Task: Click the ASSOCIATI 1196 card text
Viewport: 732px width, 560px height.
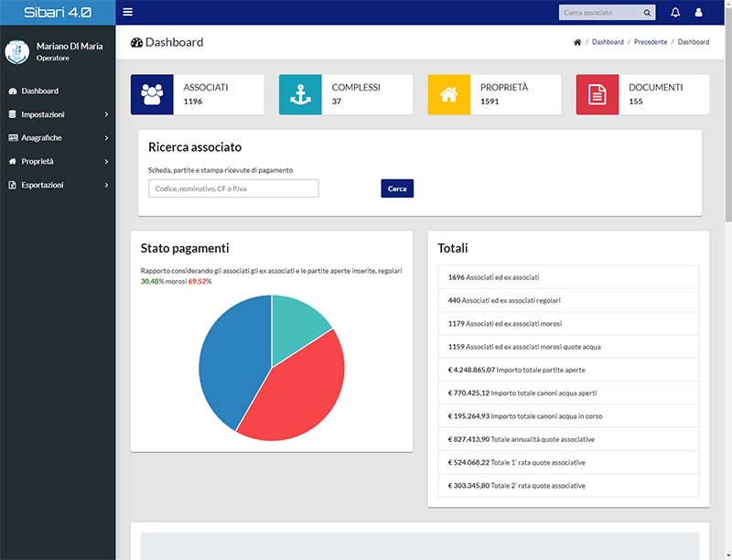Action: tap(205, 94)
